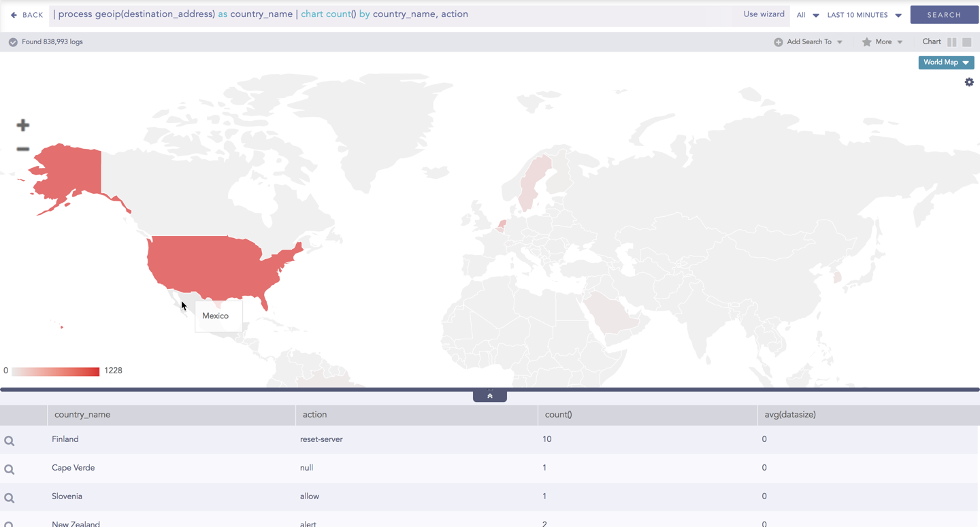Click the magnifier icon on the Slovenia row
This screenshot has height=527, width=980.
9,497
